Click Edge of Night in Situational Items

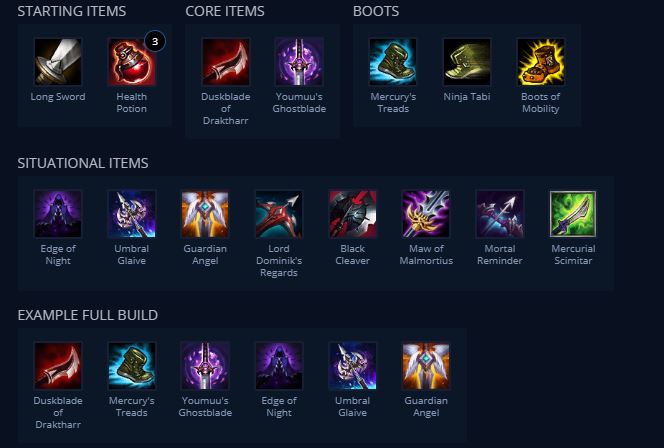[x=58, y=214]
